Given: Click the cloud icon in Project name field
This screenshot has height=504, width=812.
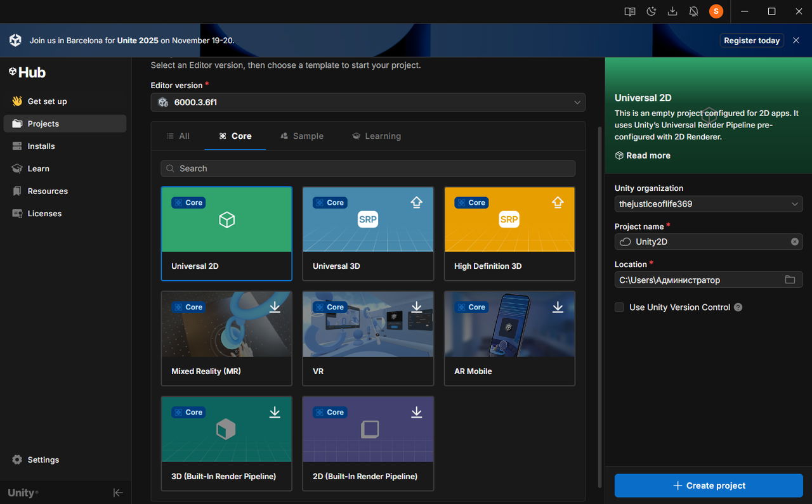Looking at the screenshot, I should tap(625, 242).
